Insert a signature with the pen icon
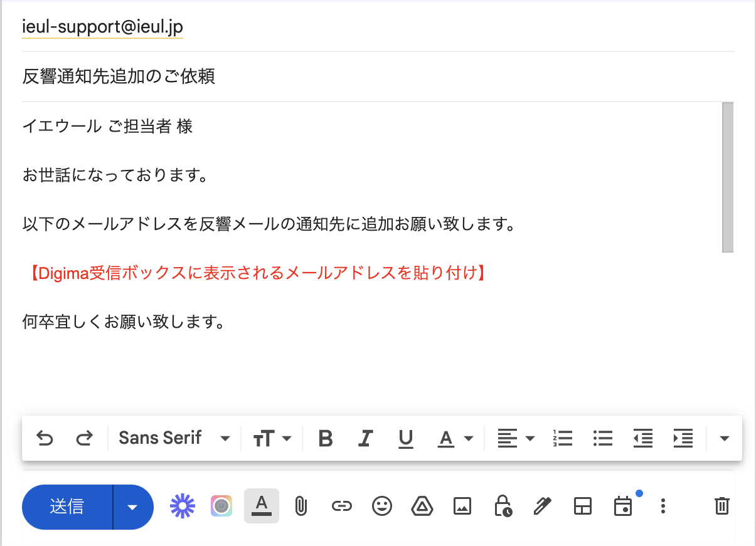The height and width of the screenshot is (546, 756). [542, 505]
